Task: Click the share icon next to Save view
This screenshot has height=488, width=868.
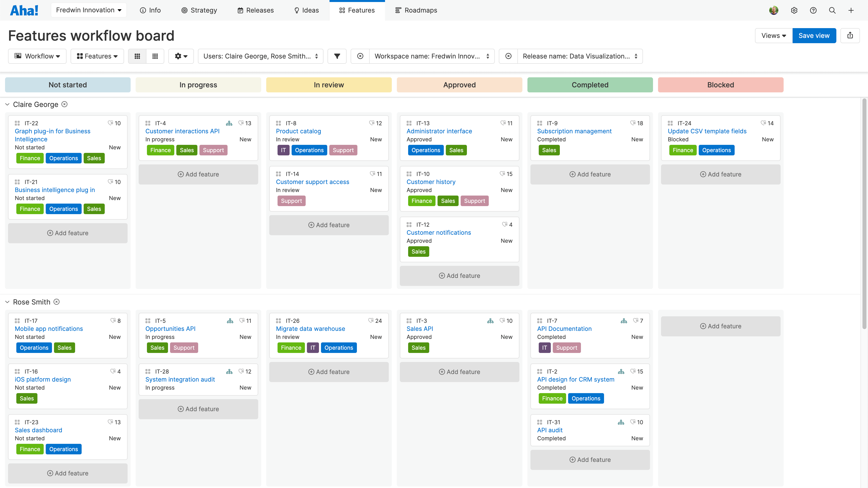Action: 850,35
